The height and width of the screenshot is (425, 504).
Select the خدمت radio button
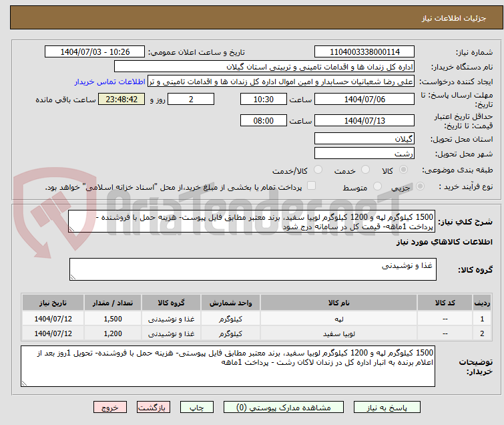365,170
